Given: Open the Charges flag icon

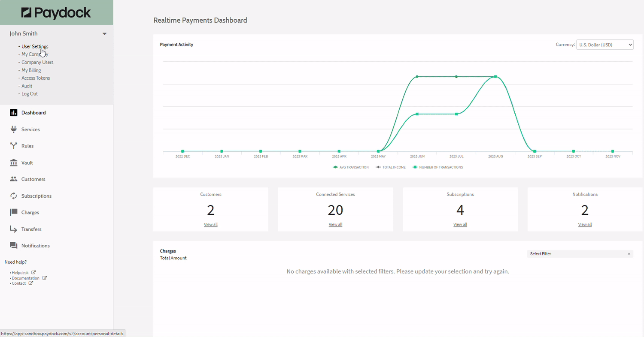Looking at the screenshot, I should coord(14,212).
